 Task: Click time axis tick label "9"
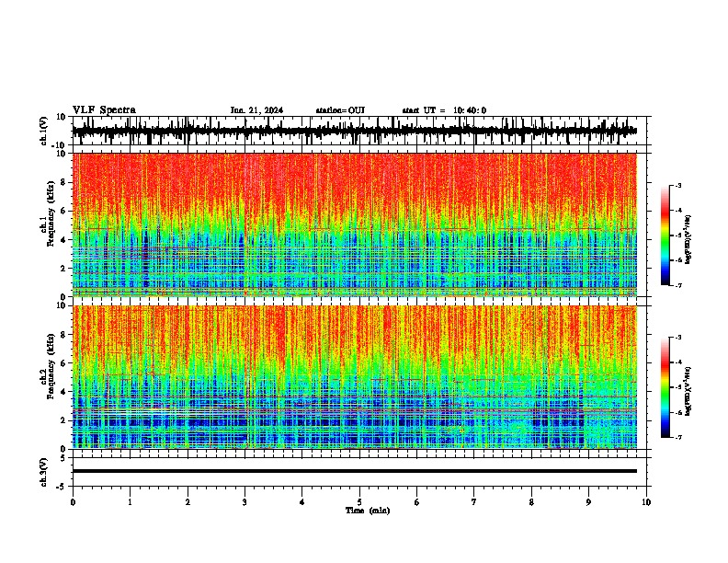588,502
